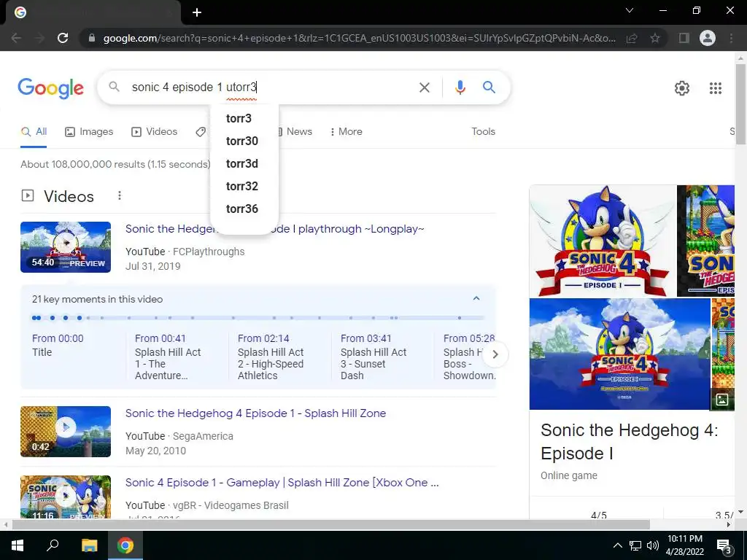
Task: Open Videos section options menu
Action: click(x=119, y=195)
